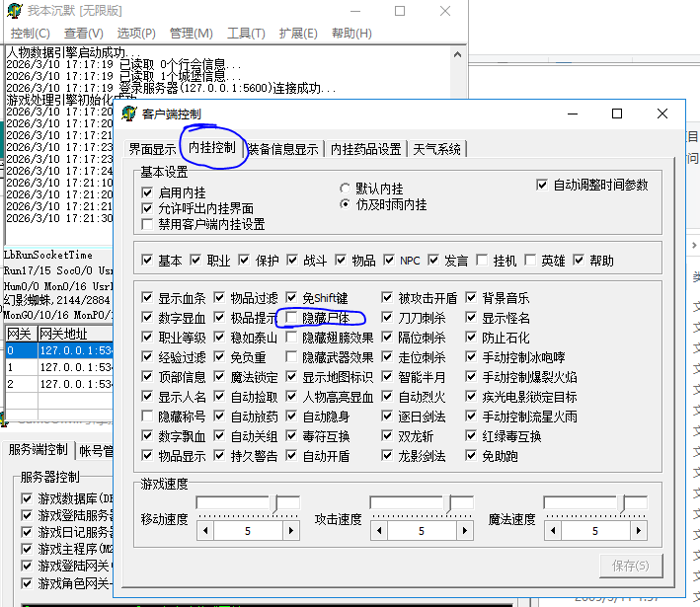Click the 移动速度 right arrow button
Screen dimensions: 700x607
click(292, 531)
